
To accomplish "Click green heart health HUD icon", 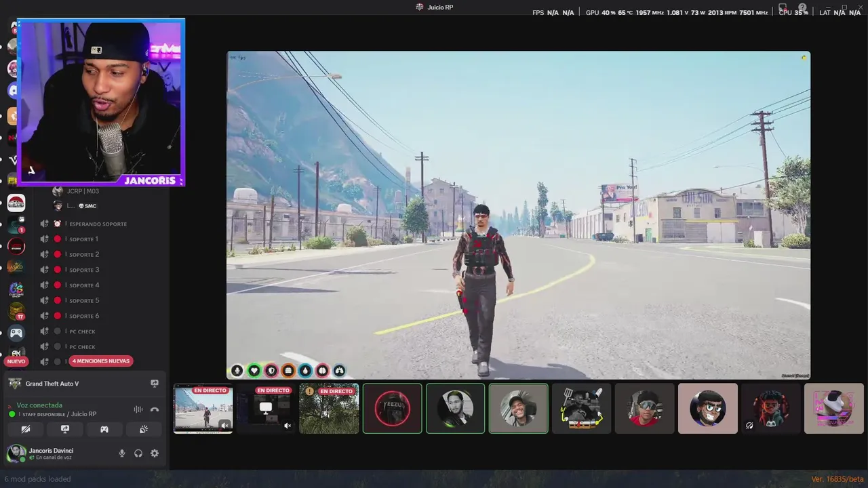I will (x=254, y=371).
